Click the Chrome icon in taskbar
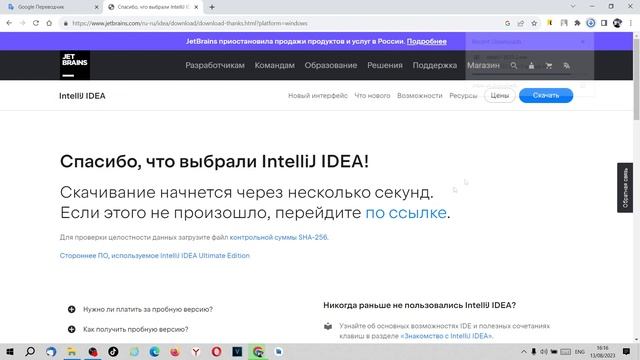This screenshot has width=640, height=360. (x=258, y=351)
